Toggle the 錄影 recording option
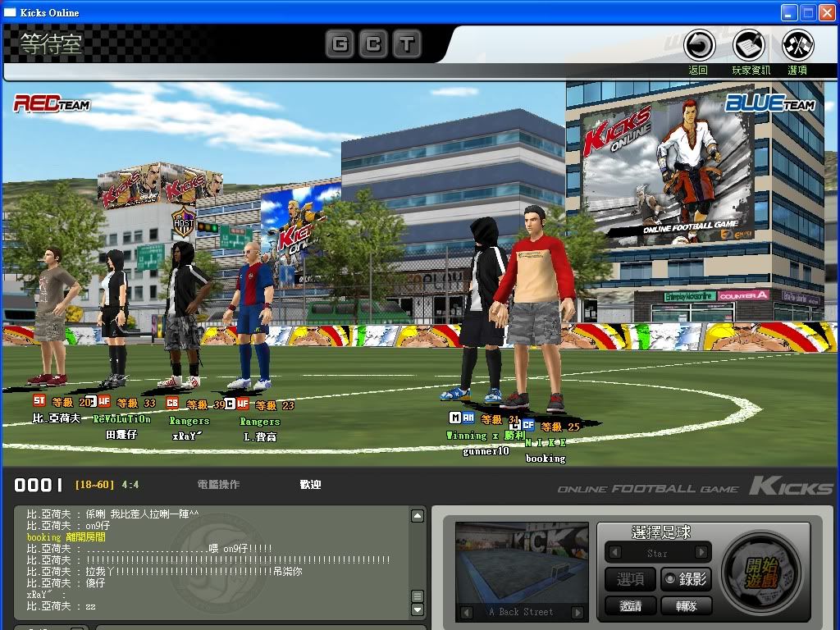This screenshot has width=840, height=630. click(686, 579)
